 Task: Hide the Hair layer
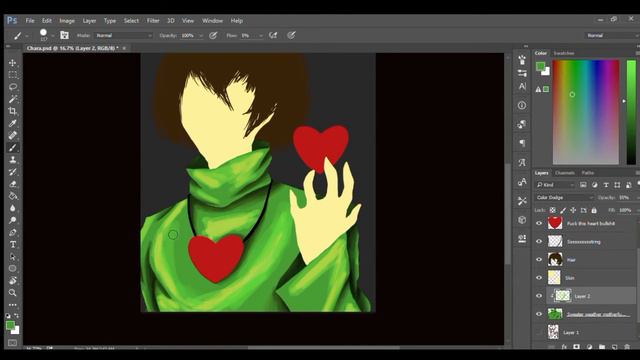539,260
